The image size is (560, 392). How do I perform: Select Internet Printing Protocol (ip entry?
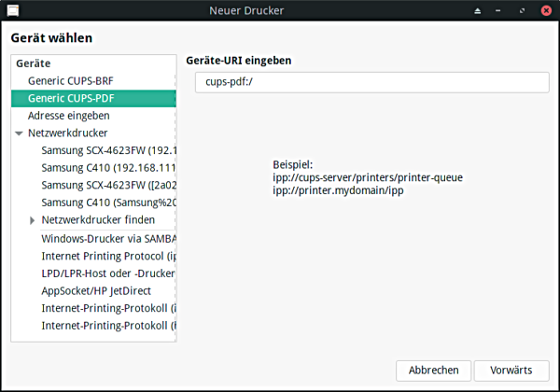click(108, 256)
